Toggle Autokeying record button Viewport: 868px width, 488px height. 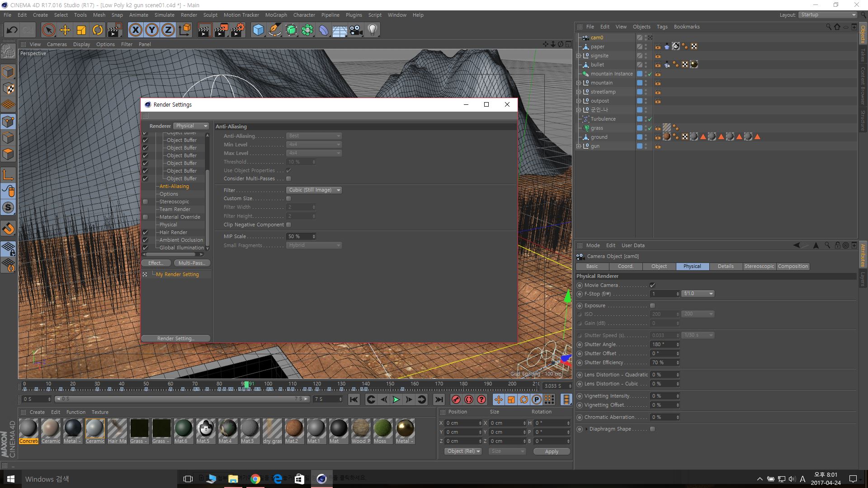pos(469,399)
